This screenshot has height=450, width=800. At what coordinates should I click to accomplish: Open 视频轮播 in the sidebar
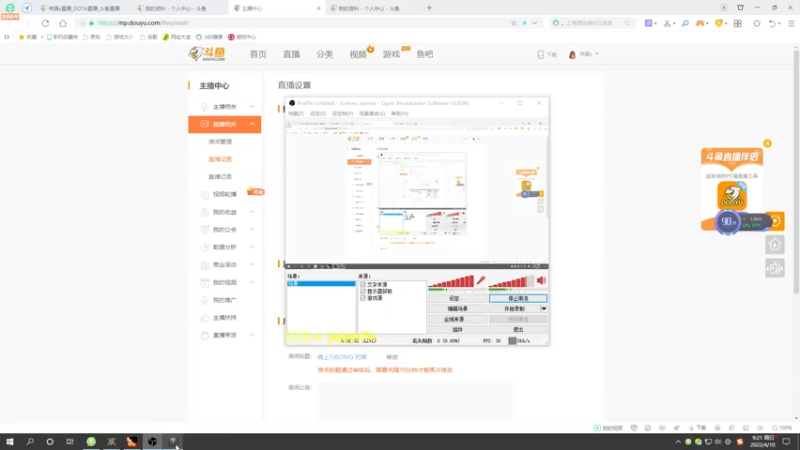pyautogui.click(x=224, y=194)
